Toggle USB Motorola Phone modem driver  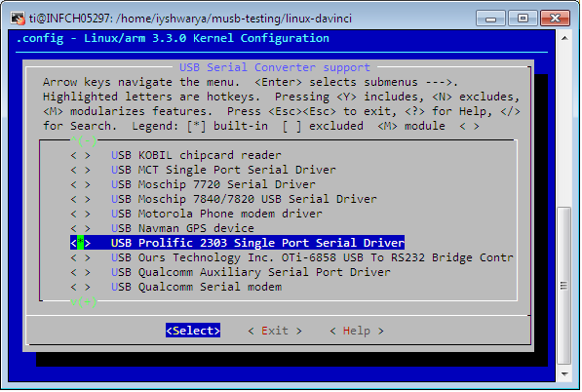pos(196,214)
